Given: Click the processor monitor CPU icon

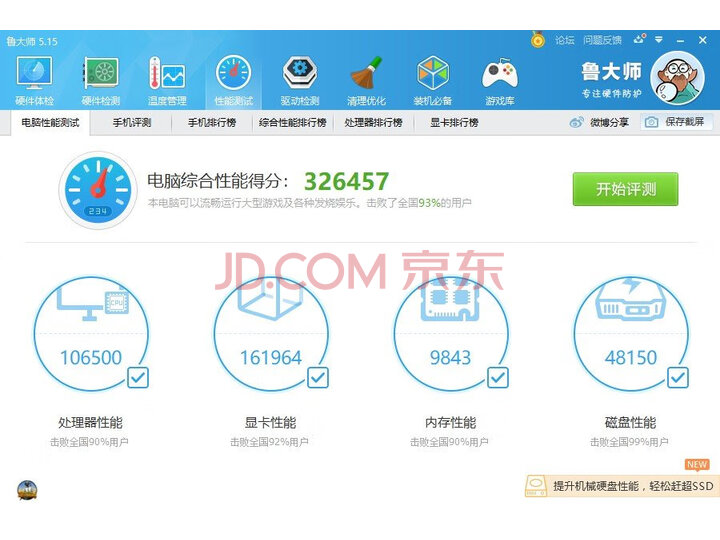Looking at the screenshot, I should [93, 302].
